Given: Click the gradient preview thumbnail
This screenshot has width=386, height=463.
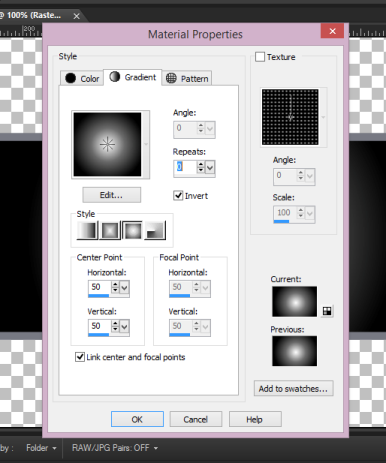Looking at the screenshot, I should point(107,144).
